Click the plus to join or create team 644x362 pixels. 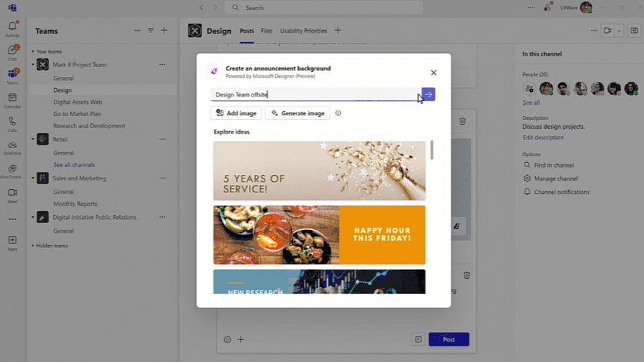[x=164, y=30]
